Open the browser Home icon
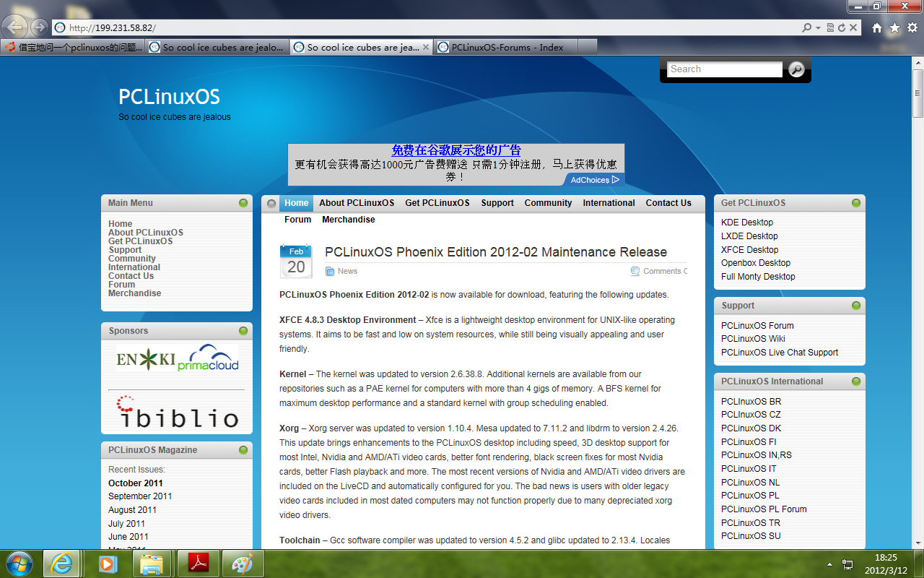The image size is (924, 578). point(877,27)
